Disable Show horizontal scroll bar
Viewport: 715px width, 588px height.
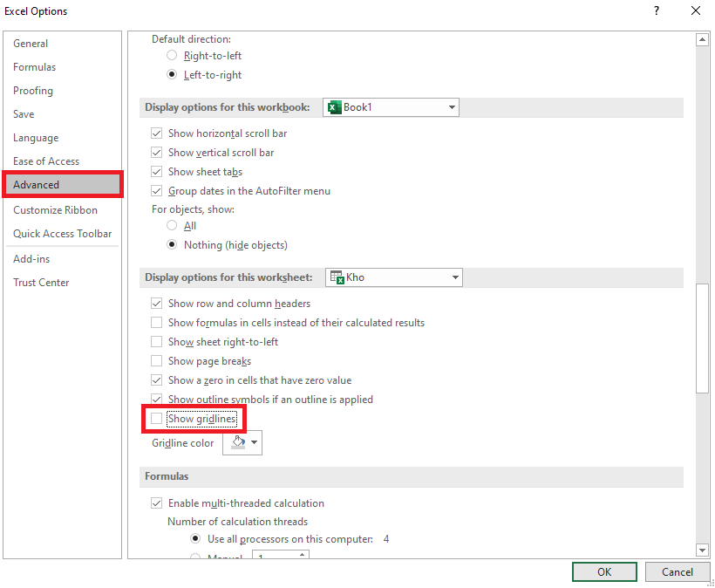click(156, 133)
